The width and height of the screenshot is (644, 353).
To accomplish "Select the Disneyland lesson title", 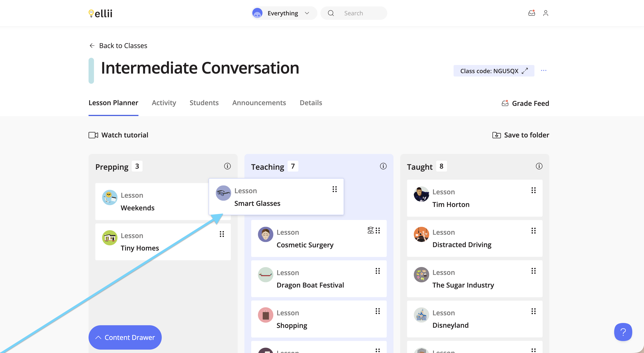I will coord(450,325).
